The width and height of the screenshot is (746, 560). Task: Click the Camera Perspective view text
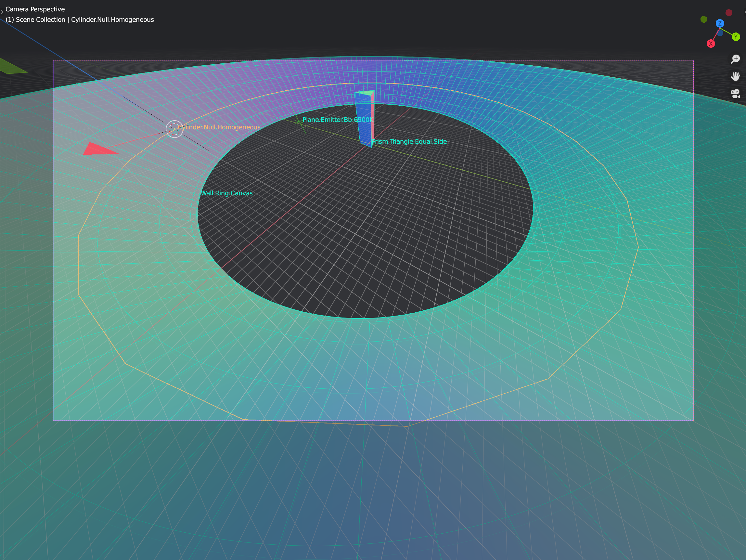tap(35, 9)
